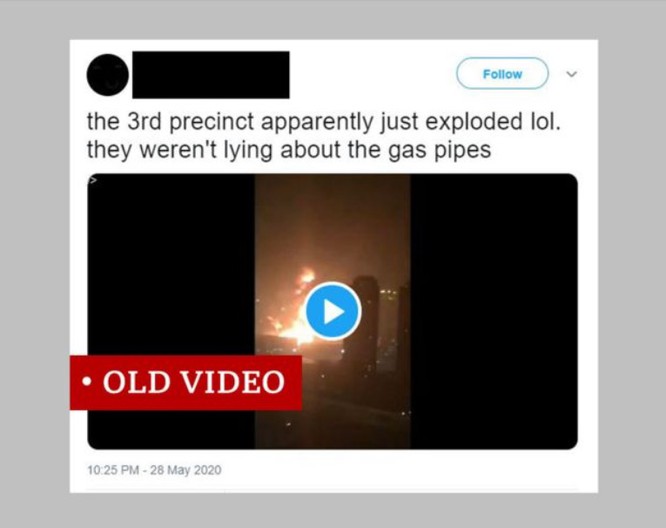Click the Follow button
The image size is (666, 528).
502,74
